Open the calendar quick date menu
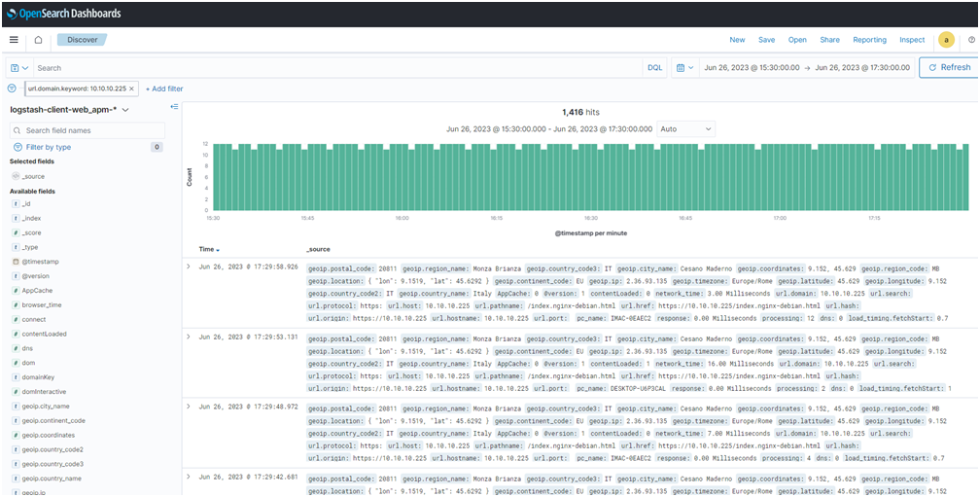 (685, 67)
